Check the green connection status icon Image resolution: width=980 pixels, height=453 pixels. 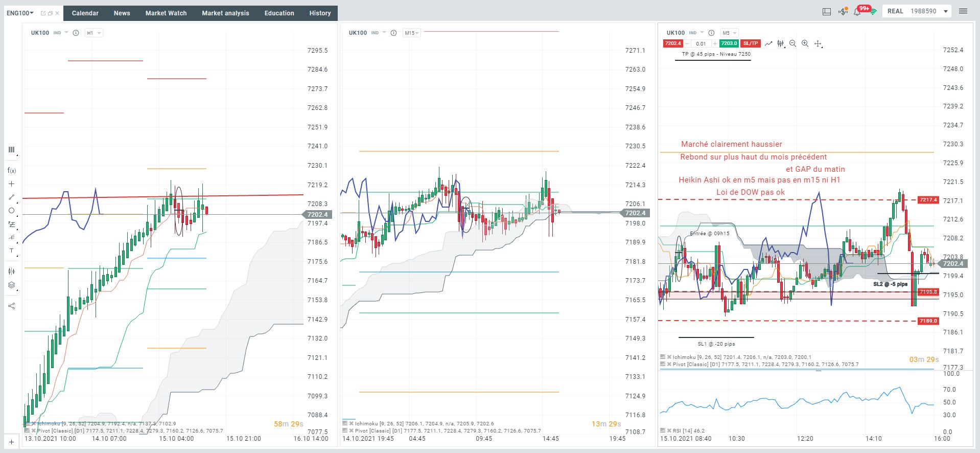[x=874, y=11]
